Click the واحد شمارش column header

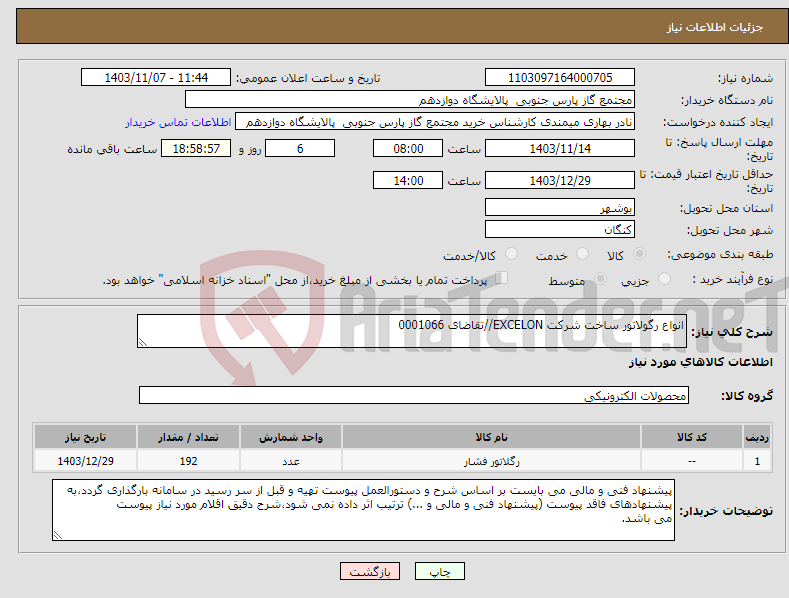point(291,437)
